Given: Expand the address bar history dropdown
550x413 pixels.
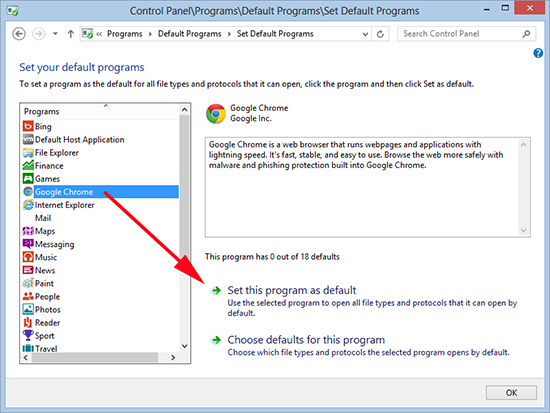Looking at the screenshot, I should (365, 34).
